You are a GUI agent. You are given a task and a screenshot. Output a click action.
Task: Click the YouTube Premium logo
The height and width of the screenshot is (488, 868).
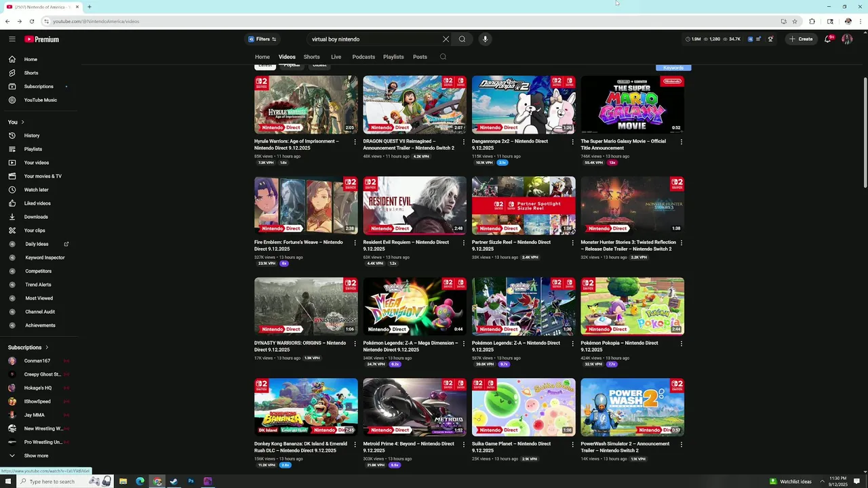point(41,39)
